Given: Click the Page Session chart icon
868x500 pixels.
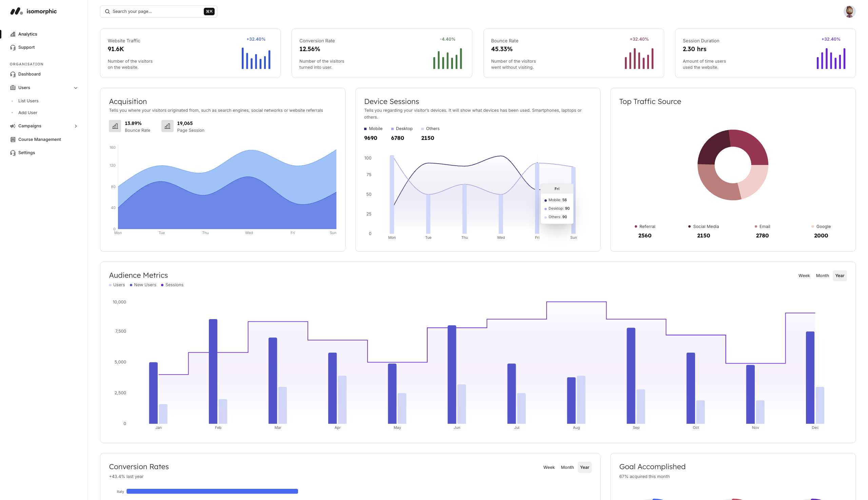Looking at the screenshot, I should (x=167, y=126).
